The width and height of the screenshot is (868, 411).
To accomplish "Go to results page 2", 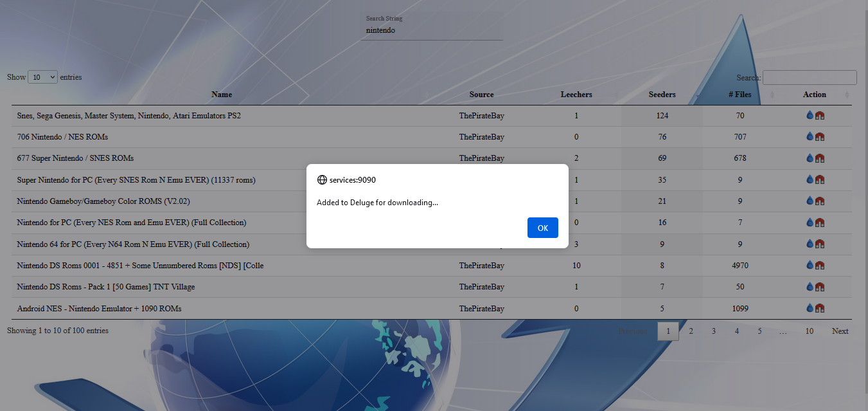I will (691, 331).
